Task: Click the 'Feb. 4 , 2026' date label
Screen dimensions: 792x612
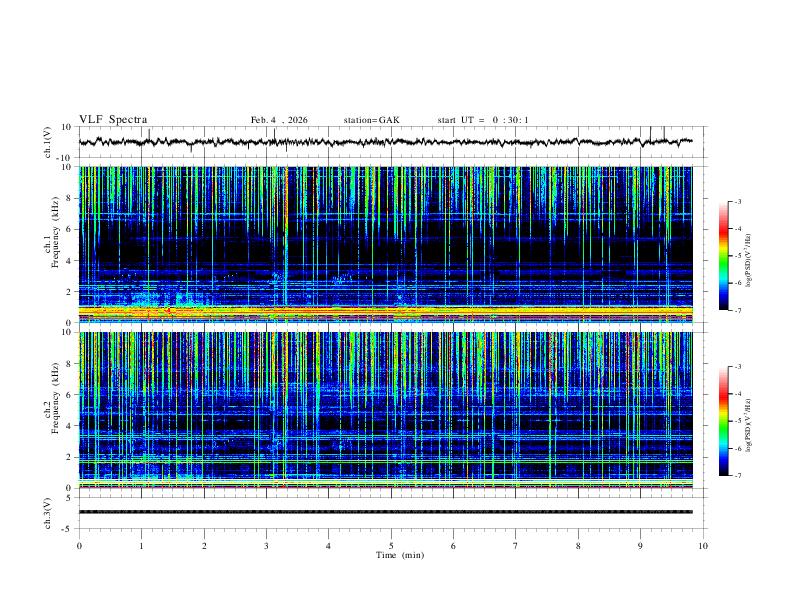Action: (x=279, y=120)
